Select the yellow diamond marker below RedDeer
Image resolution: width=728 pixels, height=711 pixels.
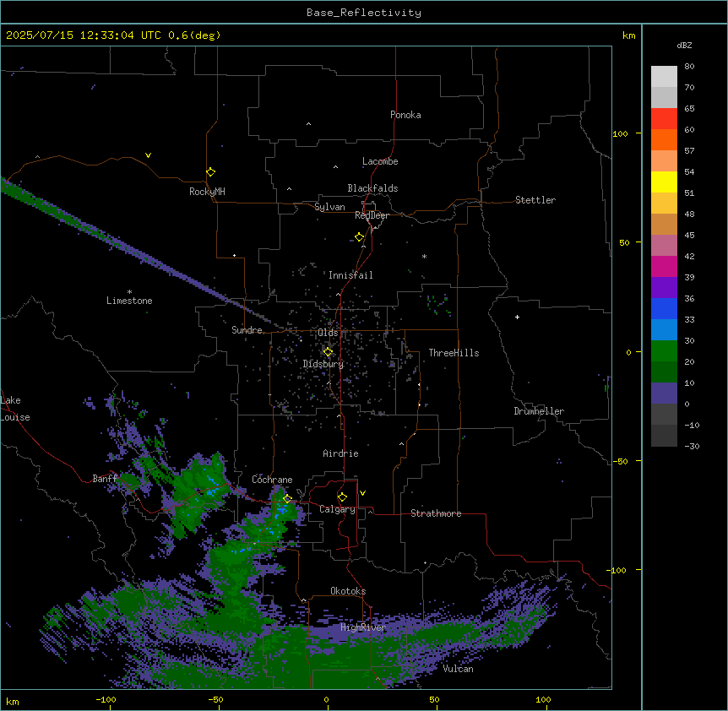(x=360, y=237)
